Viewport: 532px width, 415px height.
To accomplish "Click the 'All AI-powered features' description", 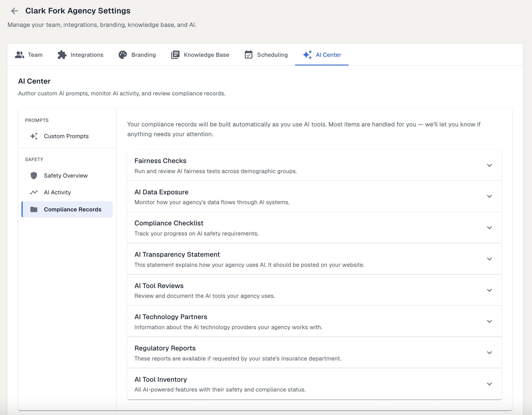I will 220,390.
